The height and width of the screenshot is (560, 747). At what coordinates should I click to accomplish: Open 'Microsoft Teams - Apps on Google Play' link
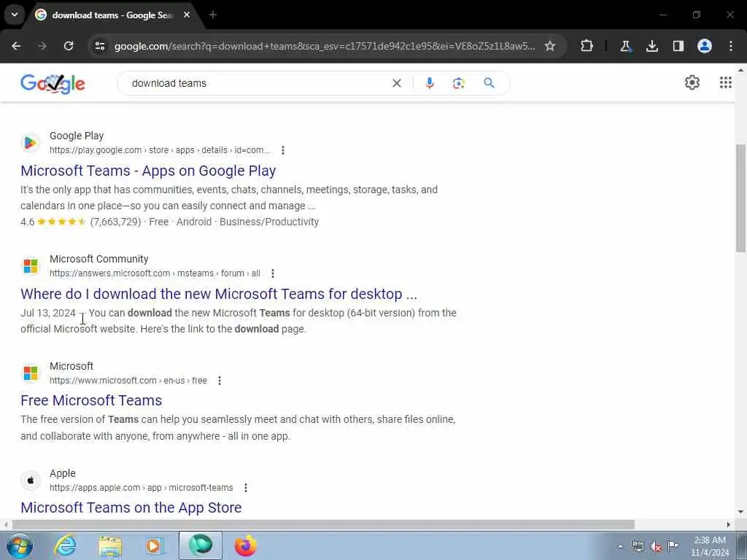[x=148, y=171]
